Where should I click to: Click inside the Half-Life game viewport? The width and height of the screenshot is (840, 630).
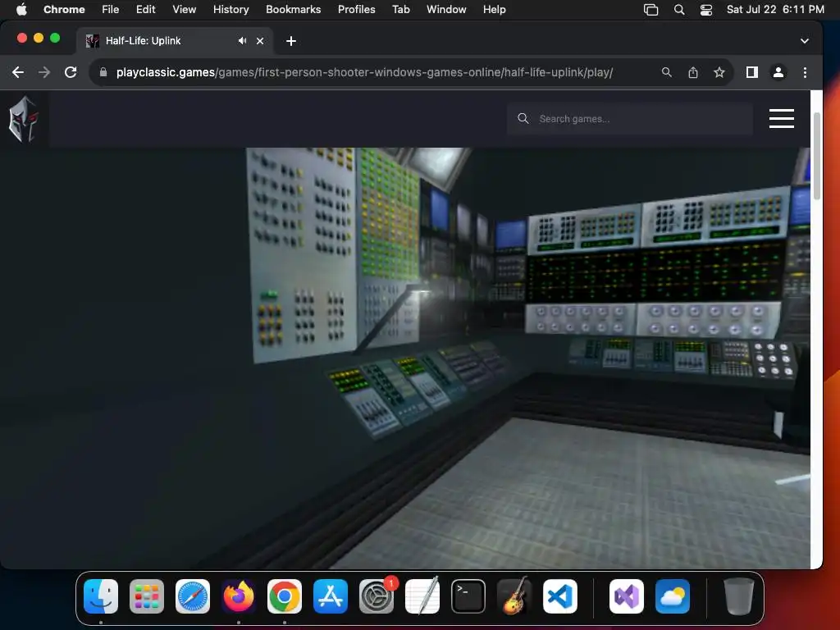[405, 358]
